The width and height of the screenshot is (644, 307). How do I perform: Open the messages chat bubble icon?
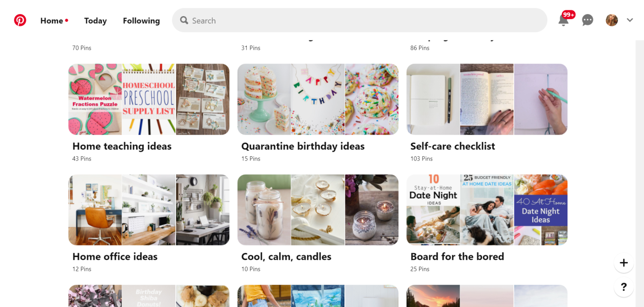coord(587,20)
